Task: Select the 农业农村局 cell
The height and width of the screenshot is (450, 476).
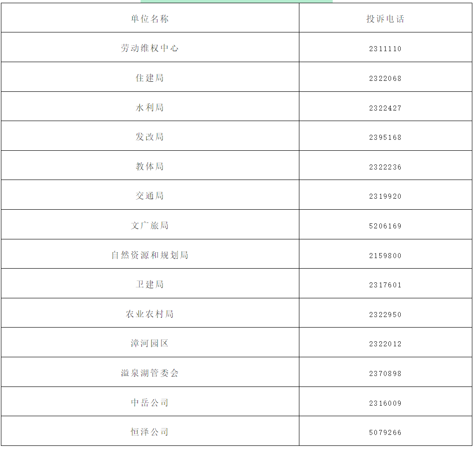Action: (x=150, y=314)
